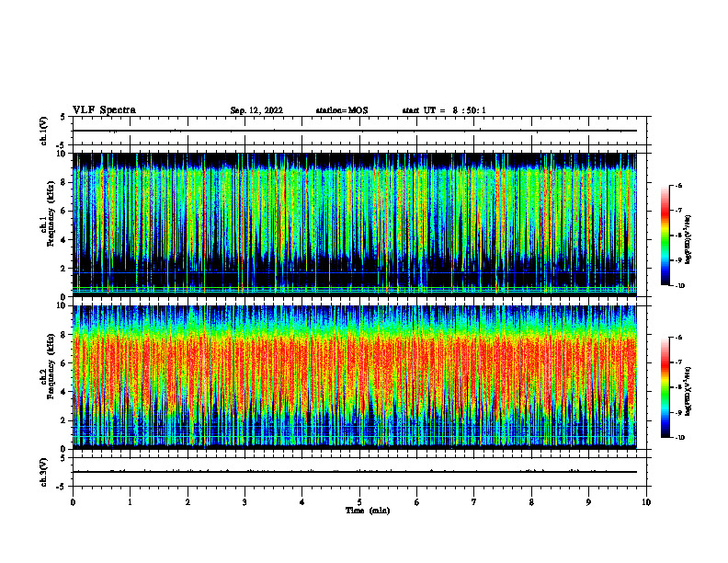Select the ch.1 "Frequency (kHz)" axis label
728x563 pixels.
[x=51, y=213]
